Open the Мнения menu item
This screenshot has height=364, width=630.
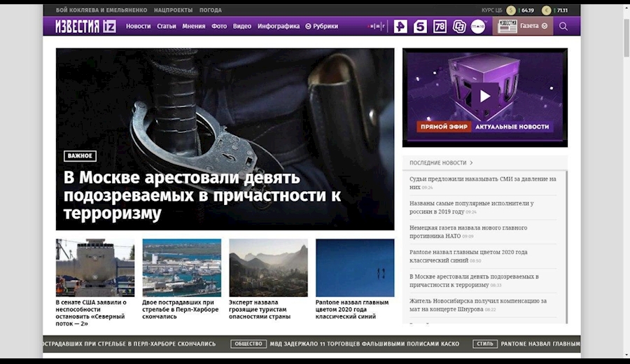(194, 27)
